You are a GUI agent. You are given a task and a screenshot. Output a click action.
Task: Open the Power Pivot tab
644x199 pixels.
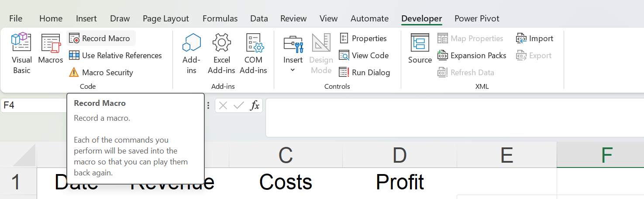pos(477,18)
